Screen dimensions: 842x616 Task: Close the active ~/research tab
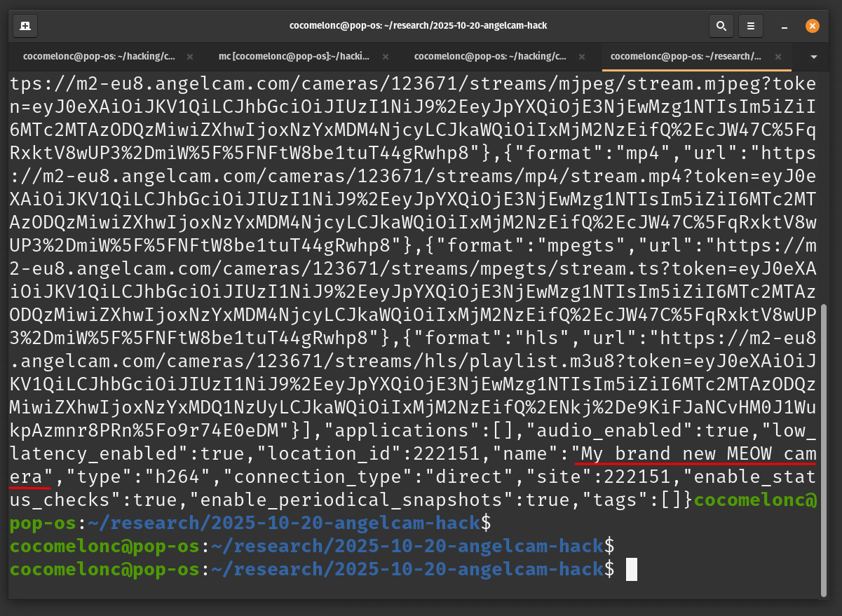point(778,56)
